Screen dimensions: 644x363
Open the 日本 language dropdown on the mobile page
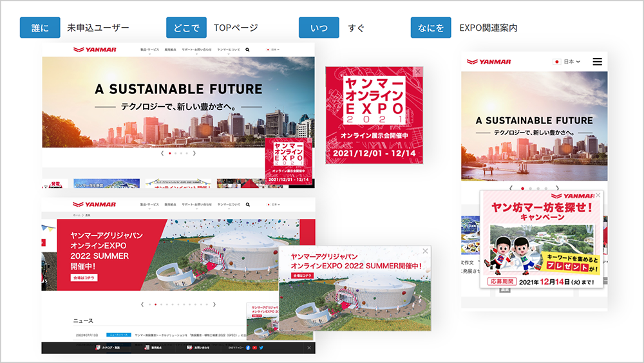click(x=567, y=62)
